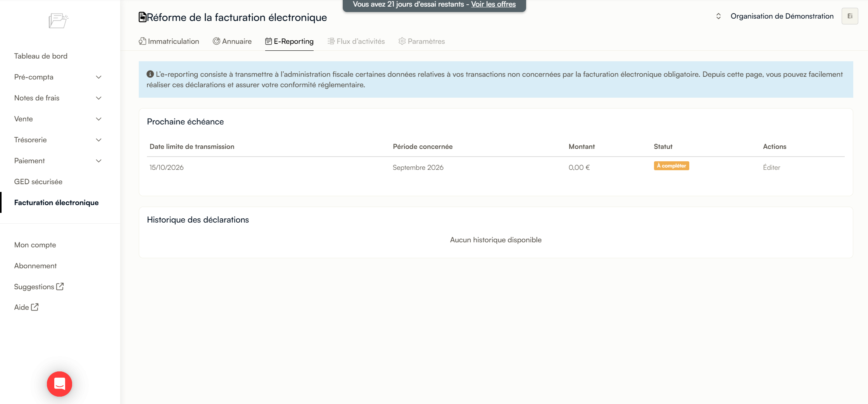Switch to the Annuaire tab
This screenshot has width=868, height=404.
point(232,41)
